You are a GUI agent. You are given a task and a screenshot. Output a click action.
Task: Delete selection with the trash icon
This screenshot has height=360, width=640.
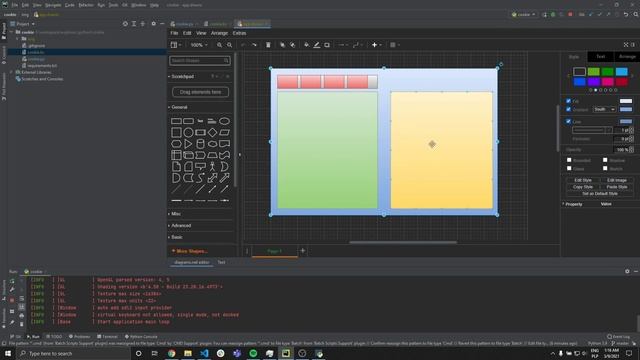tap(268, 45)
